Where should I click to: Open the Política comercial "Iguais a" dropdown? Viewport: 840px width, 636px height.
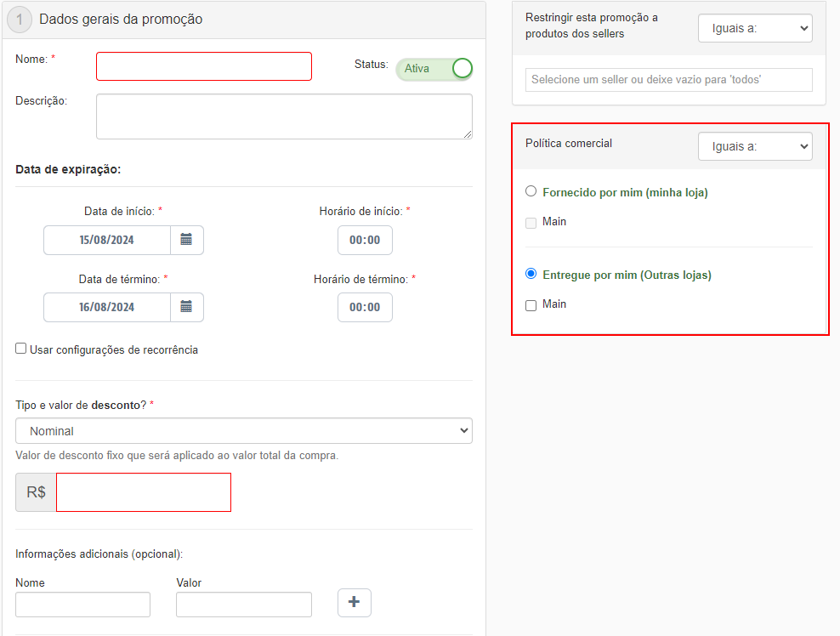point(754,145)
